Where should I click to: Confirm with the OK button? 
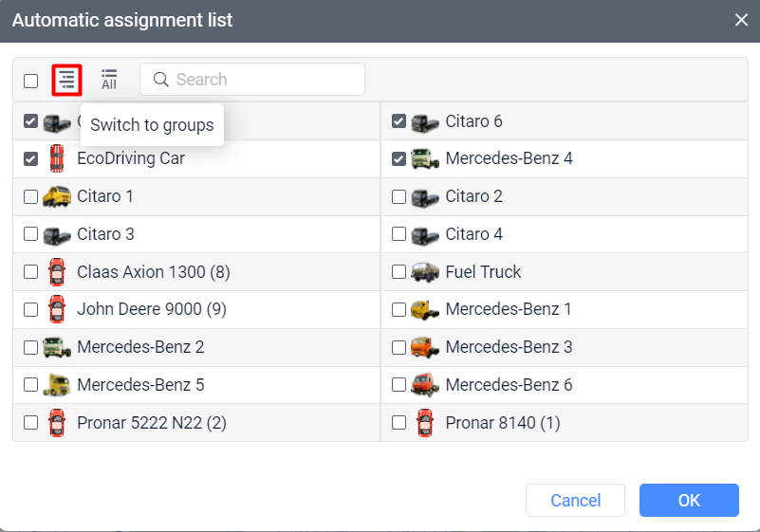[x=689, y=500]
